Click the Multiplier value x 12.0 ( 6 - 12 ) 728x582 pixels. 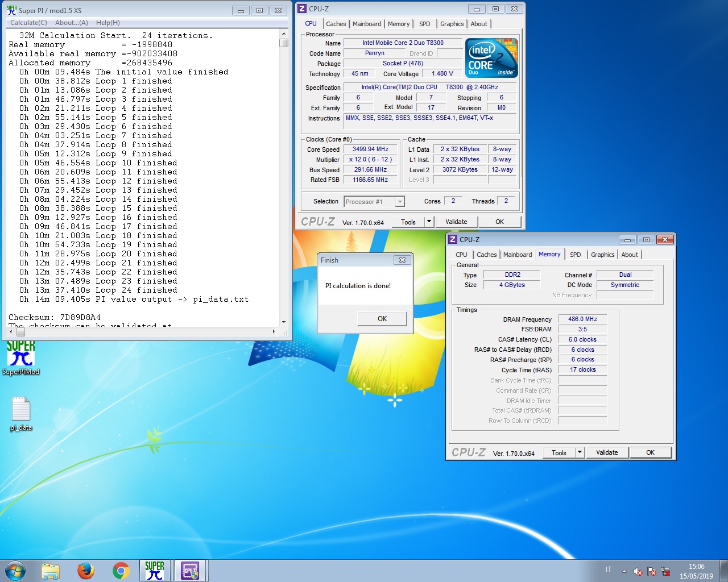click(x=370, y=160)
